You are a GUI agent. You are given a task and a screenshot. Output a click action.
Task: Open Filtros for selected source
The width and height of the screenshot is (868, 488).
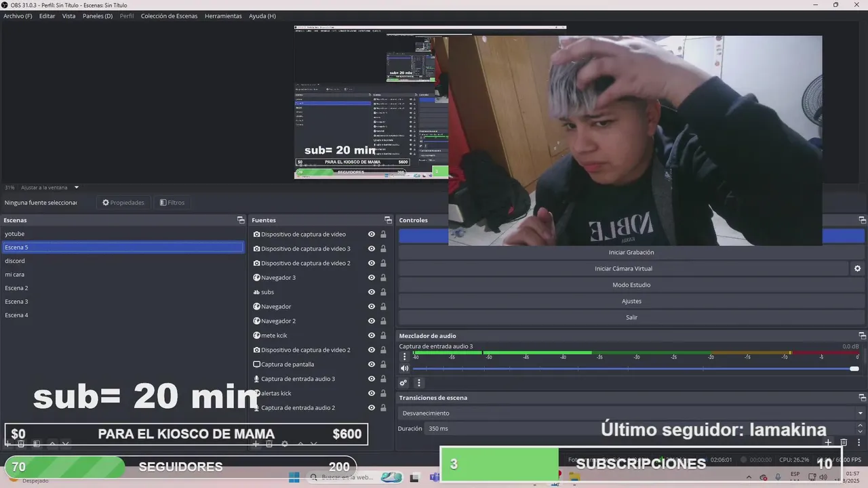172,203
